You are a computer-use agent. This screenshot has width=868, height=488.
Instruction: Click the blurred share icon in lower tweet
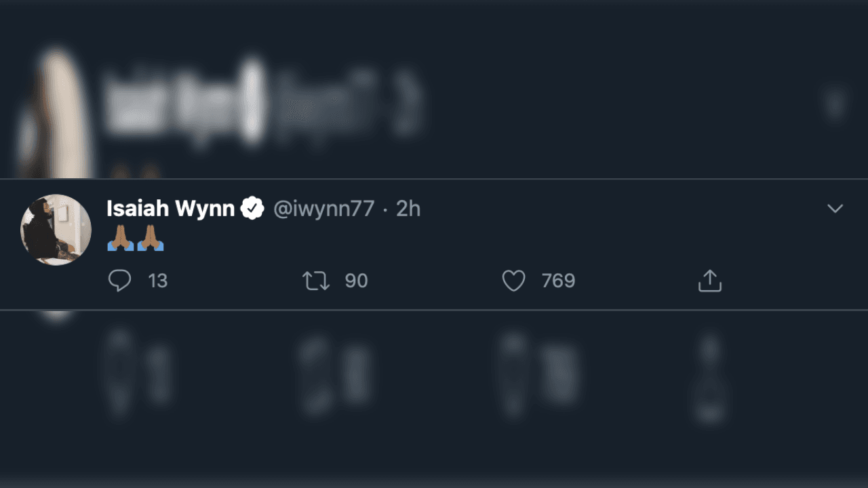[709, 380]
